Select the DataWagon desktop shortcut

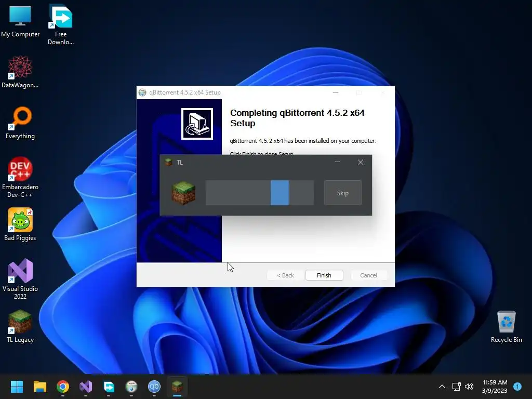tap(20, 72)
